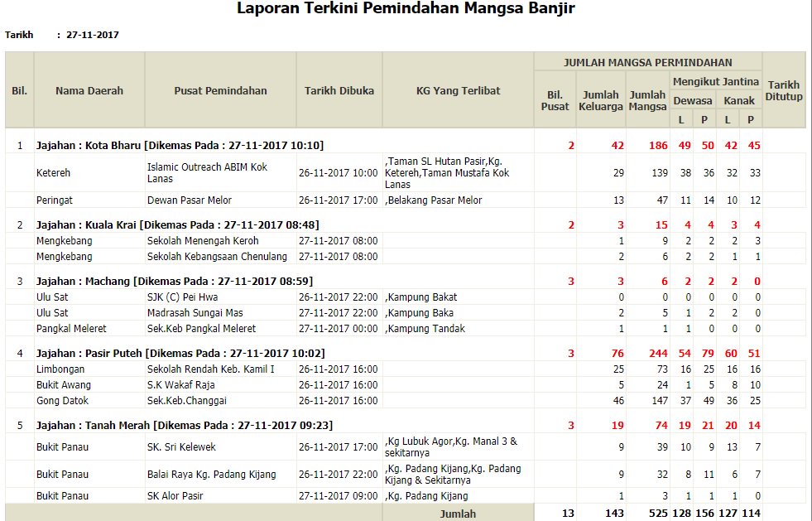Click Pasir Puteh victims total 244

point(658,353)
